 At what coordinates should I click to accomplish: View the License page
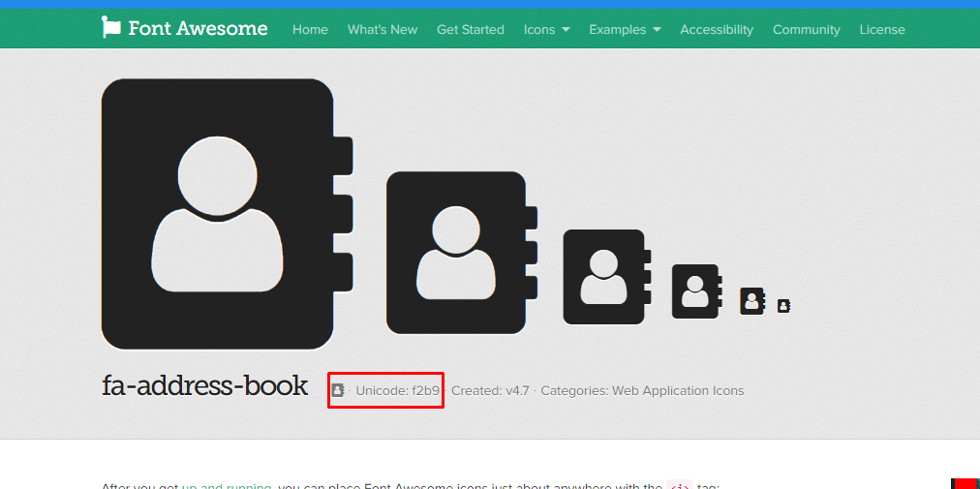point(882,29)
